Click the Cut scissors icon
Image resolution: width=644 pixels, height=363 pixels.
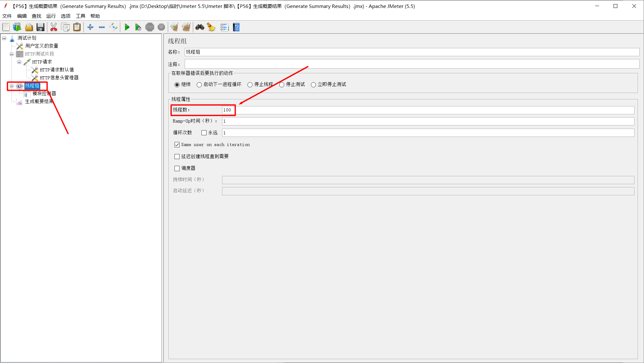click(54, 27)
